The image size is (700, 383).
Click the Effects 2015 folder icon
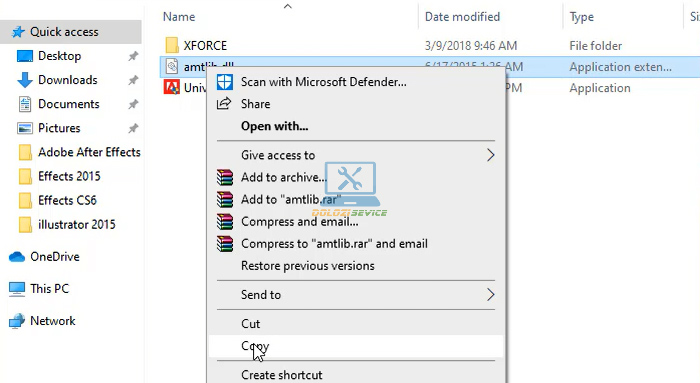pyautogui.click(x=25, y=176)
